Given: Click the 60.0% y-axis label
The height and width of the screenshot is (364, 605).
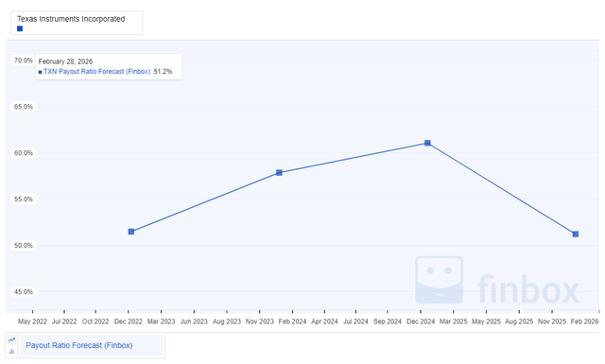Looking at the screenshot, I should (x=23, y=153).
